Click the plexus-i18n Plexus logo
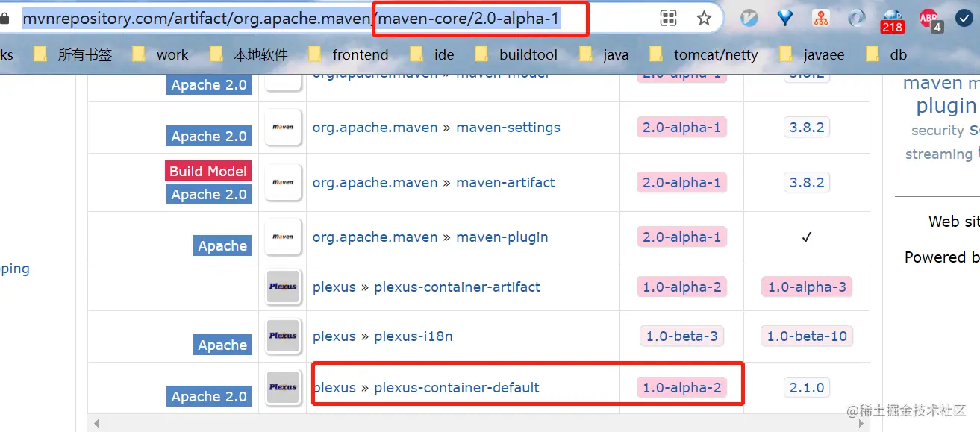 point(283,336)
